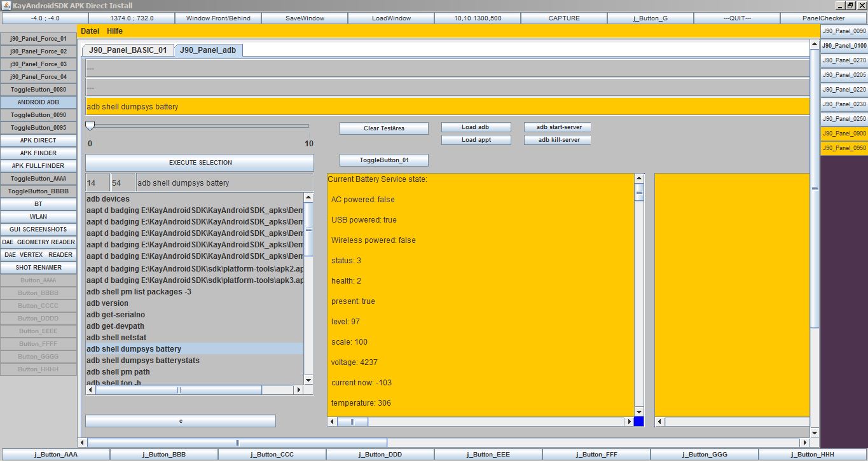Click left arrow of command list horizontal scrollbar
Screen dimensions: 868x461
[x=91, y=390]
